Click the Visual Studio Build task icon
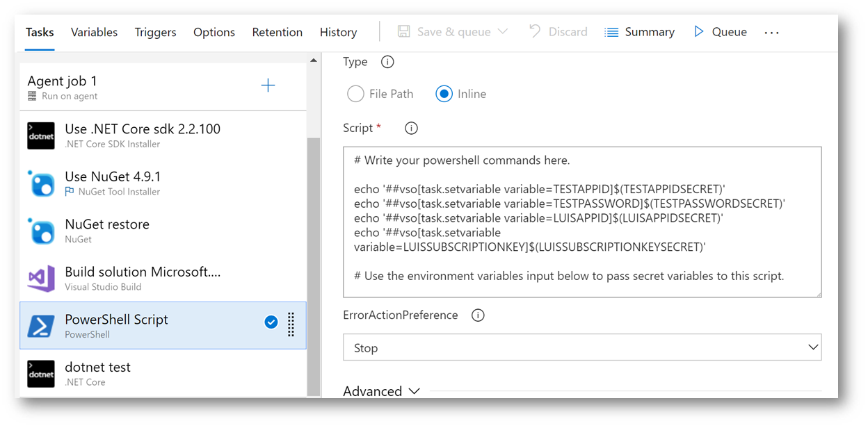 (x=41, y=279)
